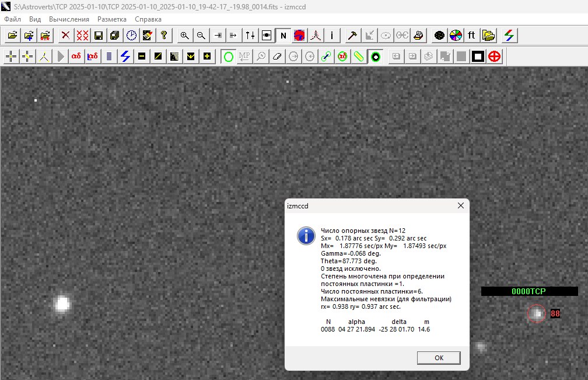Click the red alpha-delta coordinates icon
588x380 pixels.
pyautogui.click(x=76, y=57)
